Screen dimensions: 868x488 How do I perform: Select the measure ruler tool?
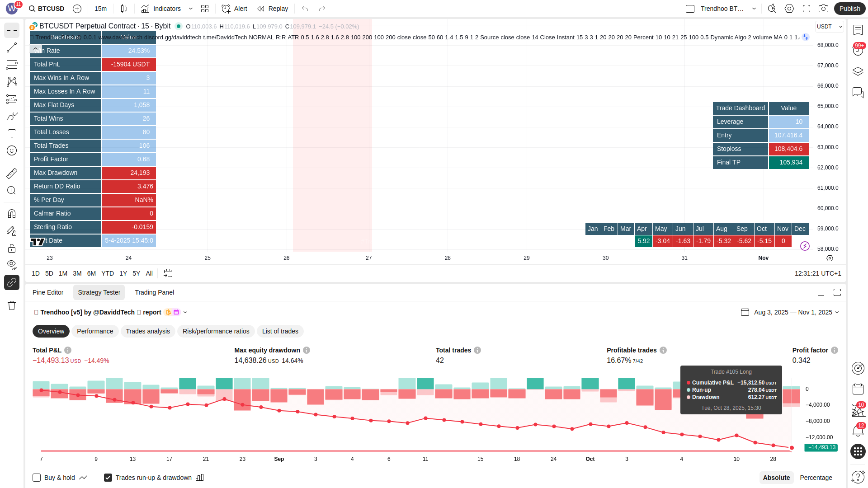tap(12, 173)
